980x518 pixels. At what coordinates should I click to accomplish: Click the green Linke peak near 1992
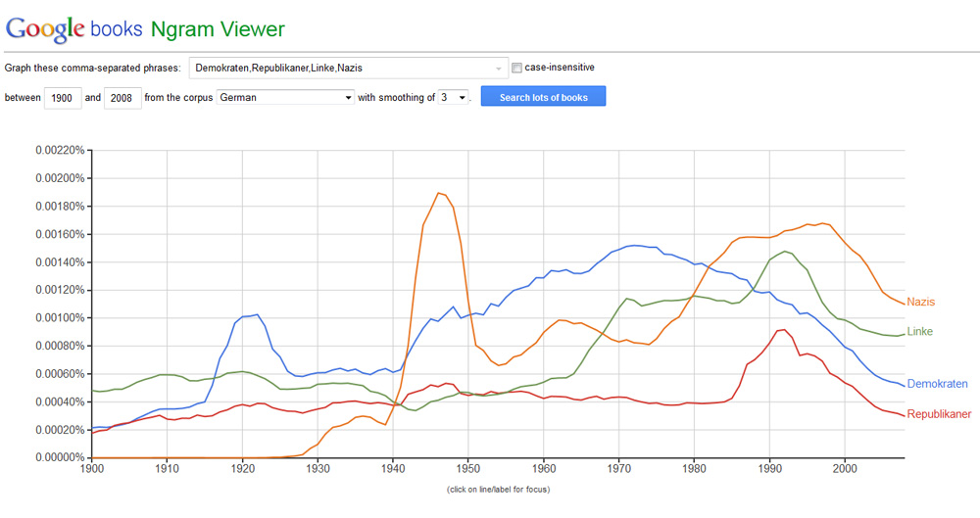(x=783, y=251)
